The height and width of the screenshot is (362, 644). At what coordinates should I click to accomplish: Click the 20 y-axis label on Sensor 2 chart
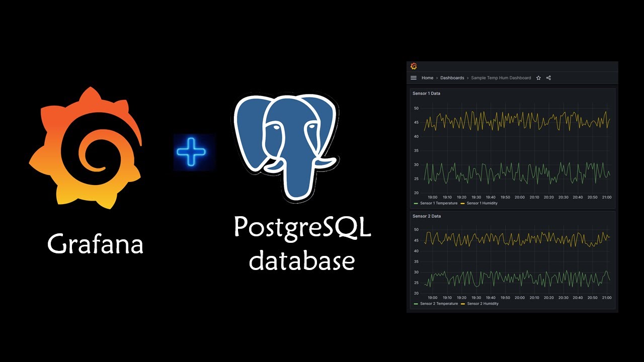pos(416,294)
